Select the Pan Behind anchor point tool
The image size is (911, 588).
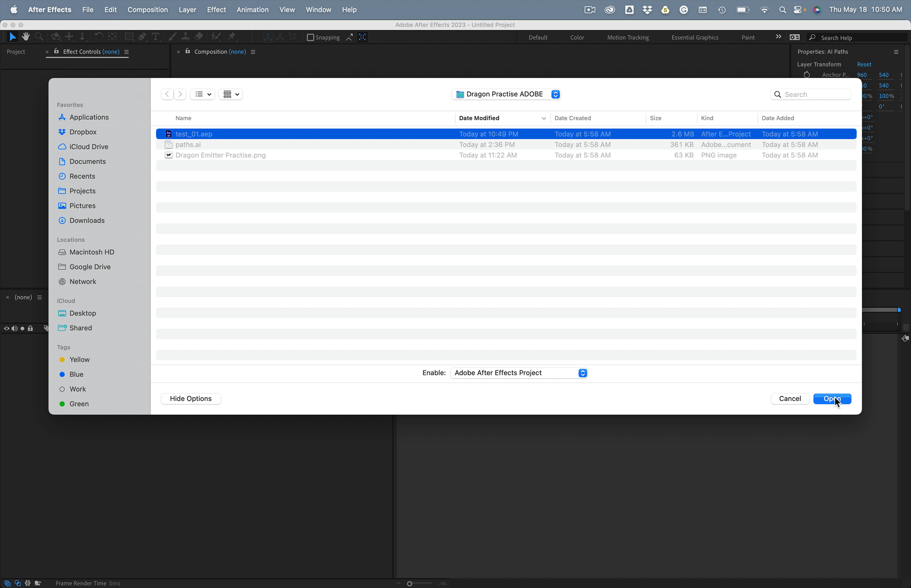tap(112, 37)
